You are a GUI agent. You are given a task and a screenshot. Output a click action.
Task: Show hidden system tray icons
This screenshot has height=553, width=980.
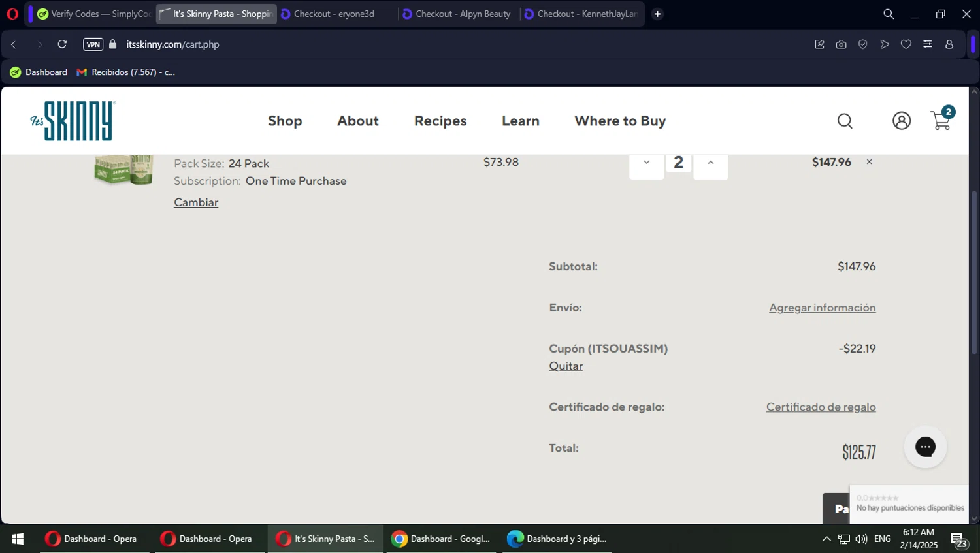pyautogui.click(x=826, y=539)
